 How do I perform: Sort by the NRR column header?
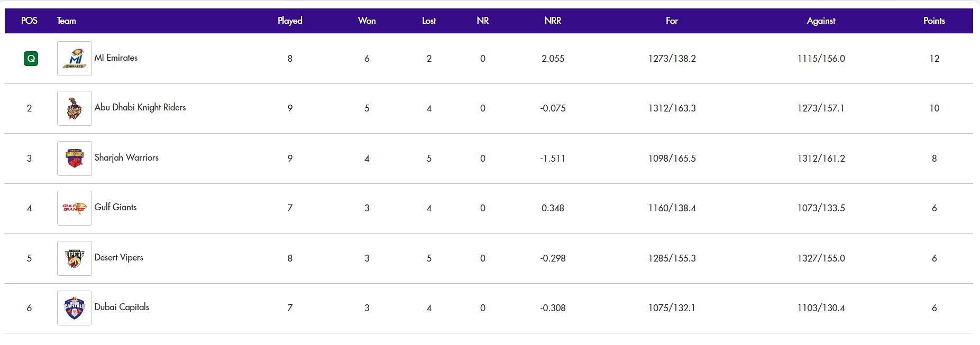tap(553, 21)
